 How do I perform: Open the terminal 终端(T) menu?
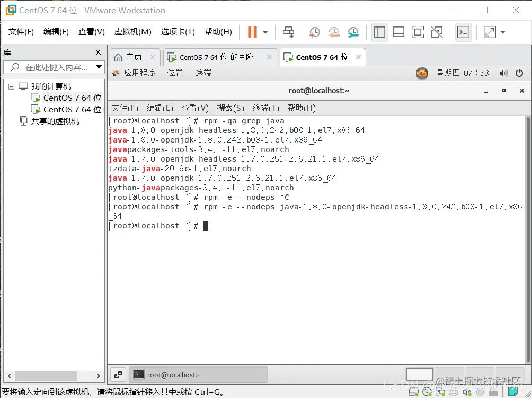click(x=266, y=108)
